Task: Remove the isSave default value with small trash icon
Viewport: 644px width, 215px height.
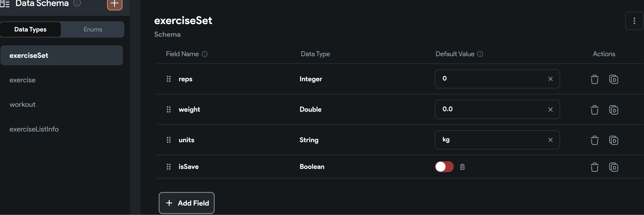Action: [462, 167]
